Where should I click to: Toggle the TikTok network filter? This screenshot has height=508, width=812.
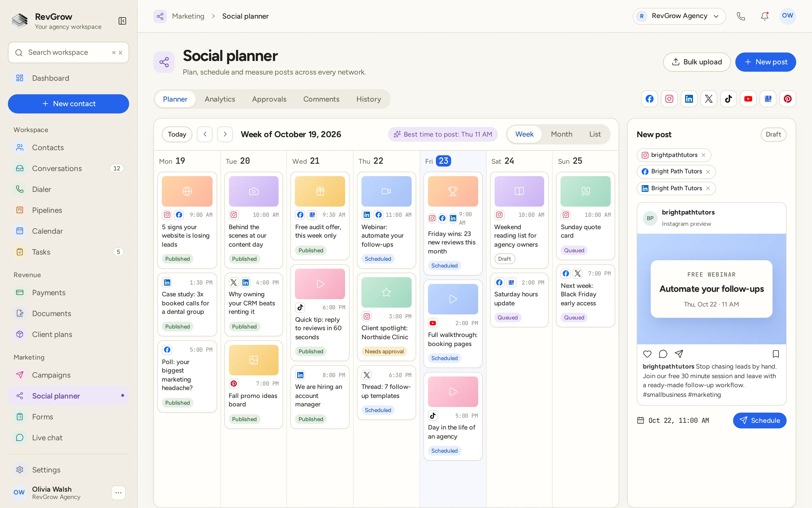[729, 99]
